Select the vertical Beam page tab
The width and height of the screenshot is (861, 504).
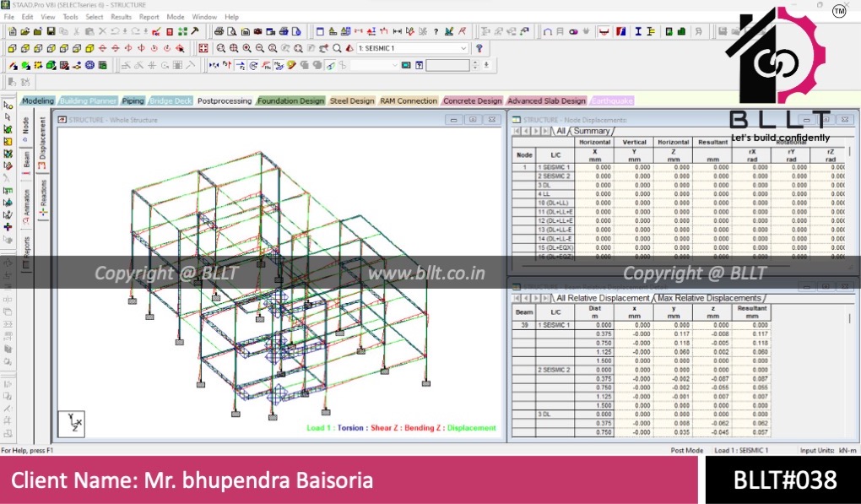pos(26,162)
